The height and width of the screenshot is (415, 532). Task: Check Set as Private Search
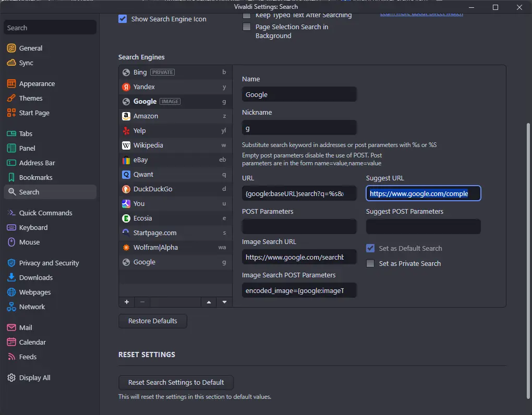pyautogui.click(x=370, y=263)
